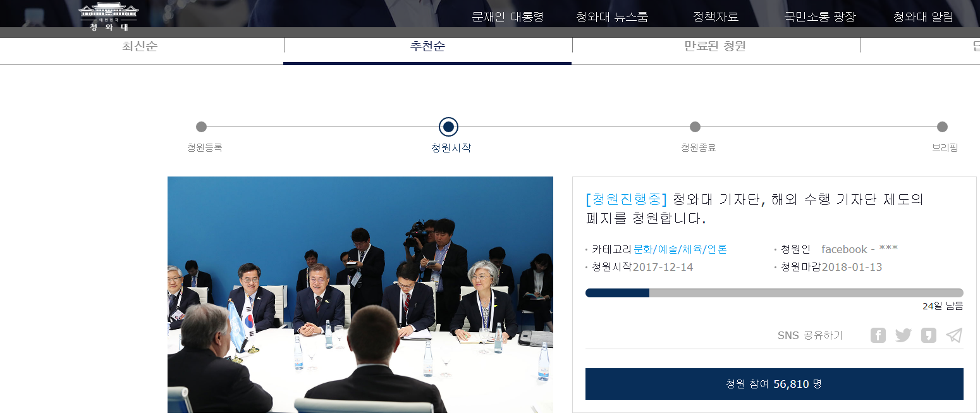
Task: Click the 브리핑 step marker
Action: (x=942, y=127)
